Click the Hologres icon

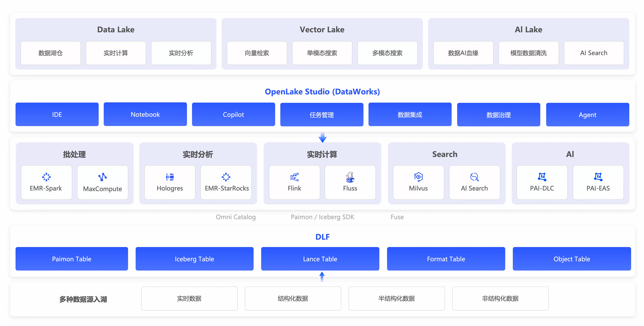(170, 177)
